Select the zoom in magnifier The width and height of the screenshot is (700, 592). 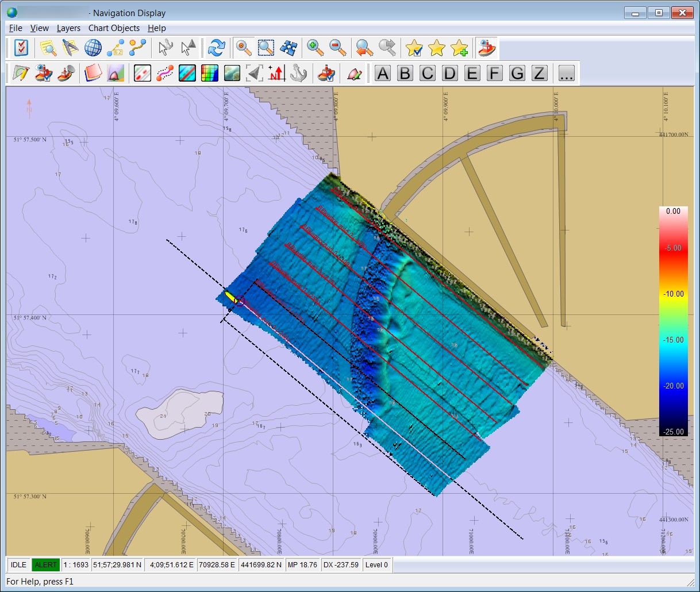pos(316,48)
